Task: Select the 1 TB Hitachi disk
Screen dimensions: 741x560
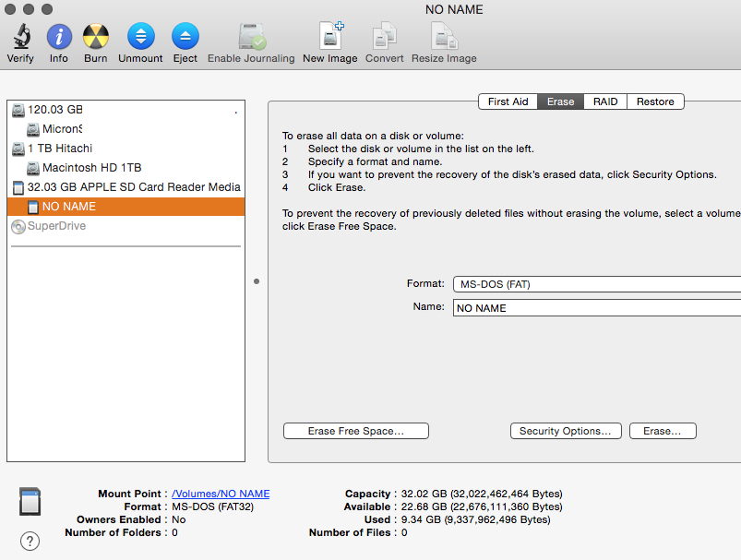Action: tap(125, 149)
